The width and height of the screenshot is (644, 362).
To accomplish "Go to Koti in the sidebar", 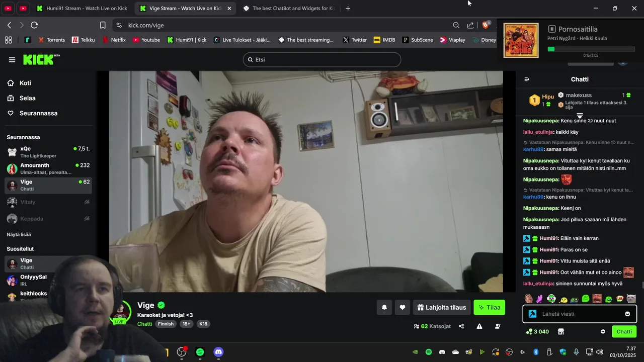I will [x=25, y=83].
